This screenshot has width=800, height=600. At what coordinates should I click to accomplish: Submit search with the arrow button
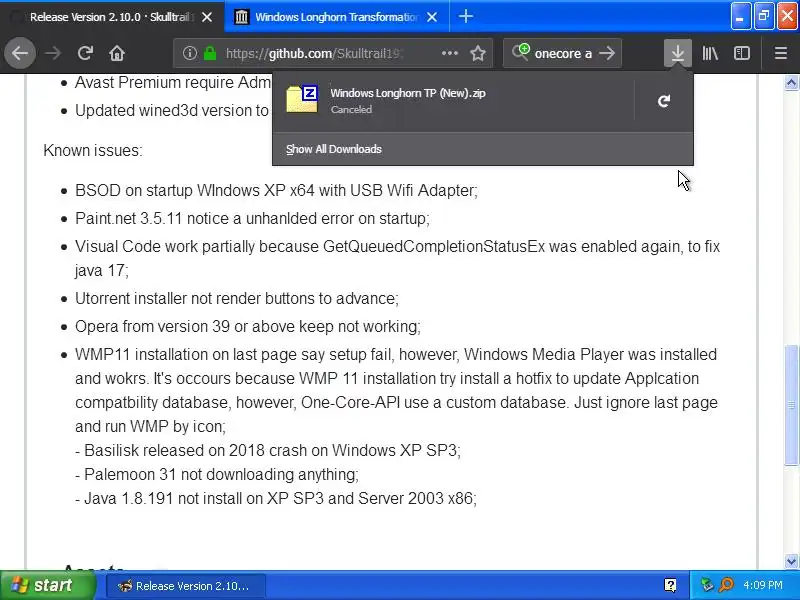coord(607,53)
